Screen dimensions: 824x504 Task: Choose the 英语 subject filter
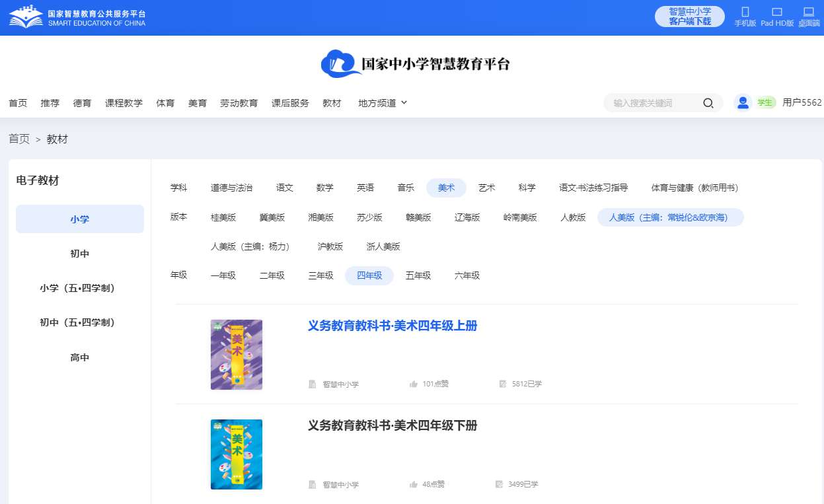click(x=365, y=188)
